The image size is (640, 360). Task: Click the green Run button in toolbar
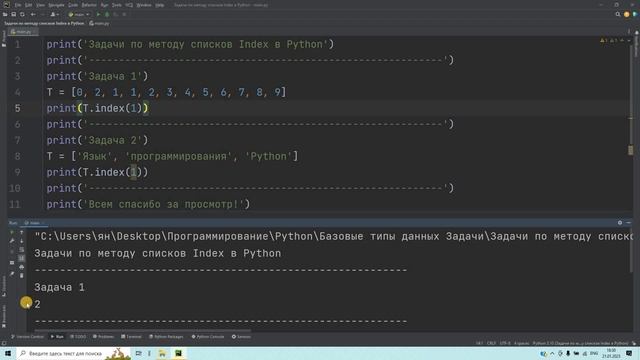click(x=98, y=14)
